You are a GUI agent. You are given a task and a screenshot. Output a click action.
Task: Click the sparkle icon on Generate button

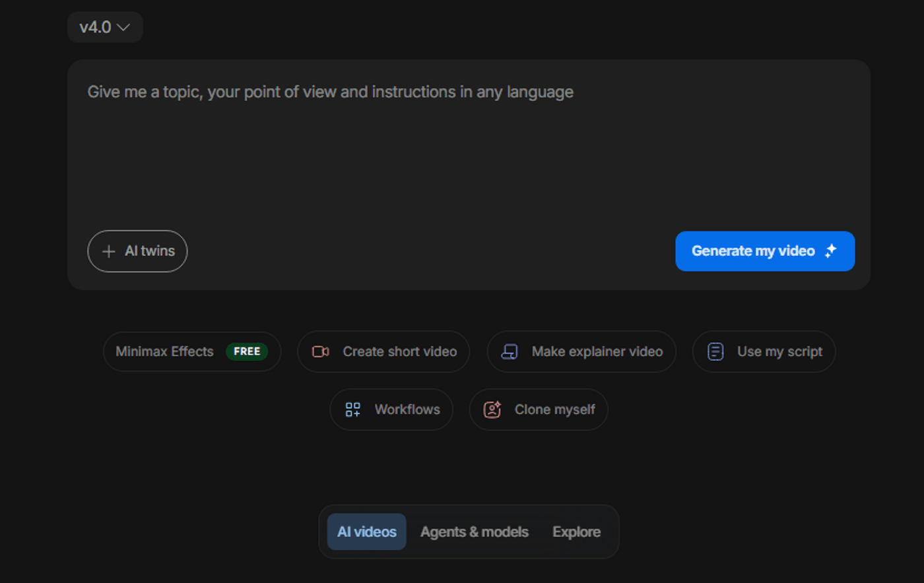point(831,251)
